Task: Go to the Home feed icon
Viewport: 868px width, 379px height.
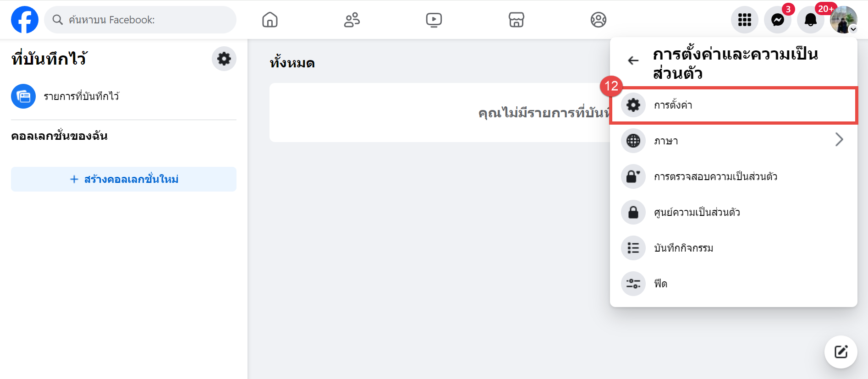Action: click(270, 20)
